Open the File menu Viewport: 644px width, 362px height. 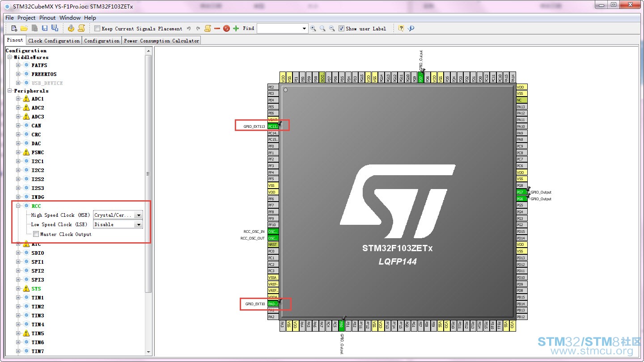(x=9, y=18)
